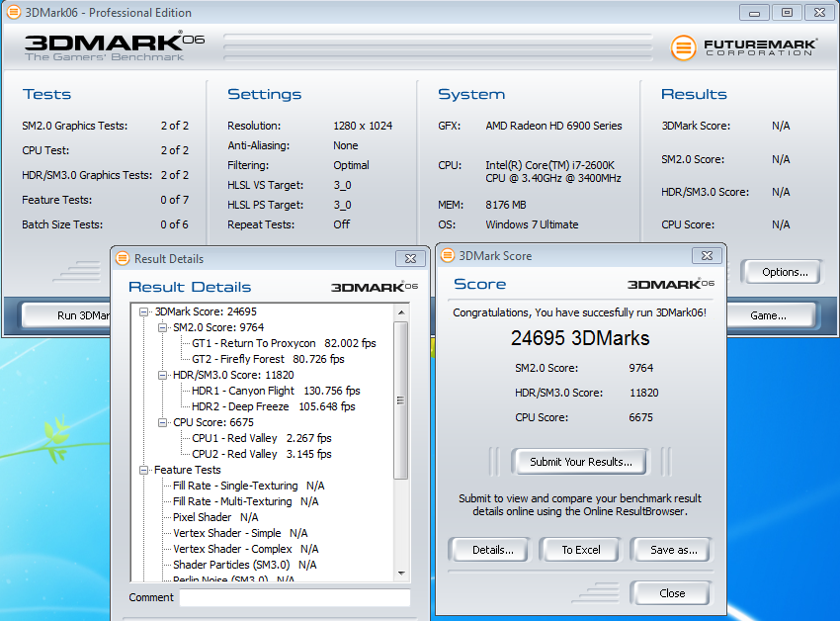This screenshot has height=621, width=840.
Task: Click the 3DMark06 logo in main window
Action: pos(114,46)
